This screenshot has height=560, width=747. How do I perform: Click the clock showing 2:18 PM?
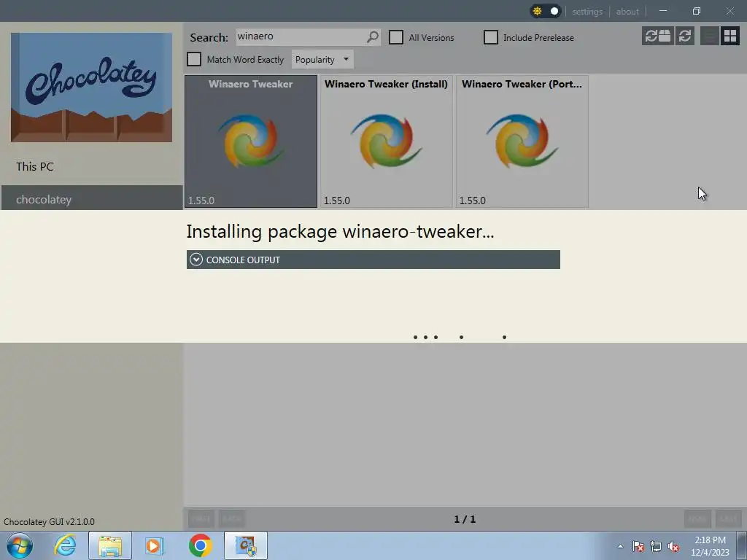coord(710,540)
